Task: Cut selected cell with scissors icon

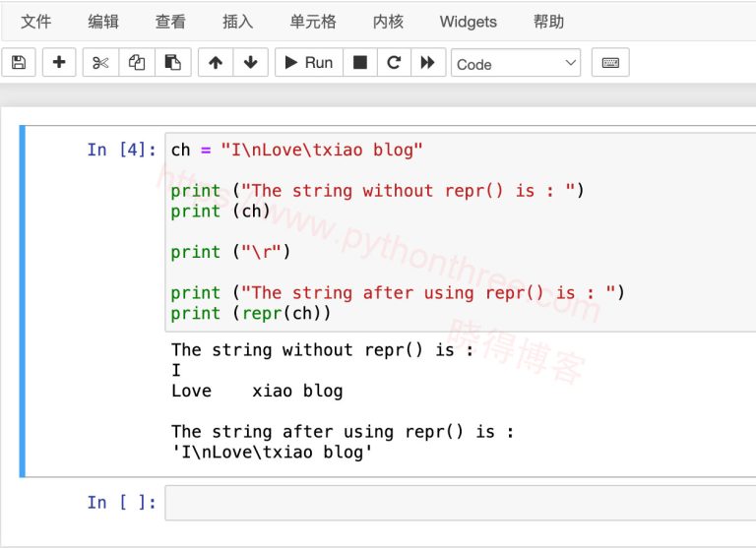Action: click(100, 63)
